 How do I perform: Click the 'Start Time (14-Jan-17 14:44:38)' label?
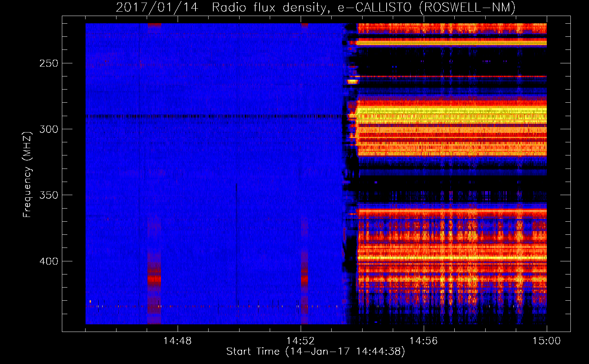[316, 352]
